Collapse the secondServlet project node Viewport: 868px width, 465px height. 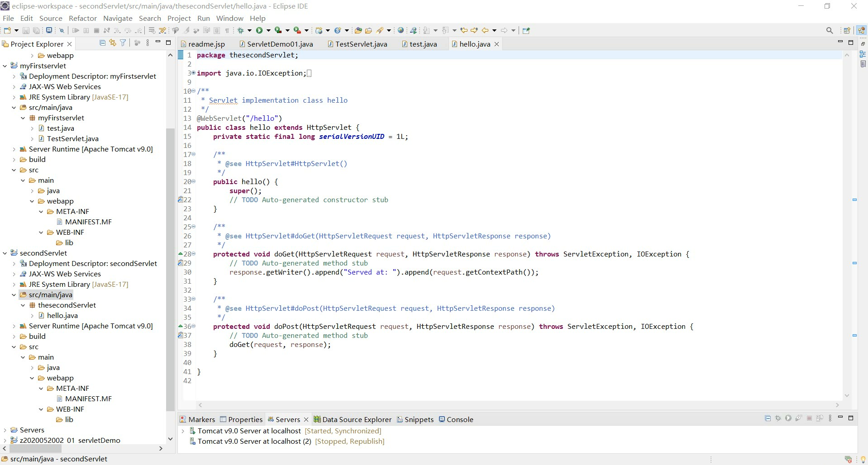[5, 253]
